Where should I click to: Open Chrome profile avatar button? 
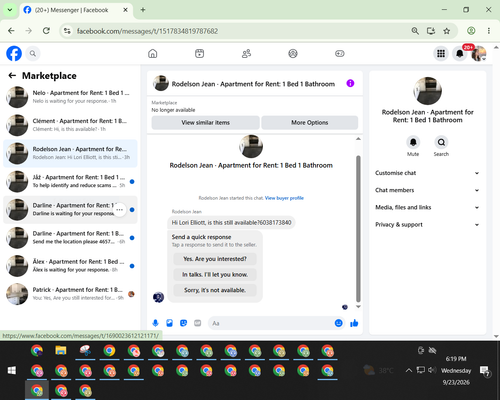tap(471, 31)
